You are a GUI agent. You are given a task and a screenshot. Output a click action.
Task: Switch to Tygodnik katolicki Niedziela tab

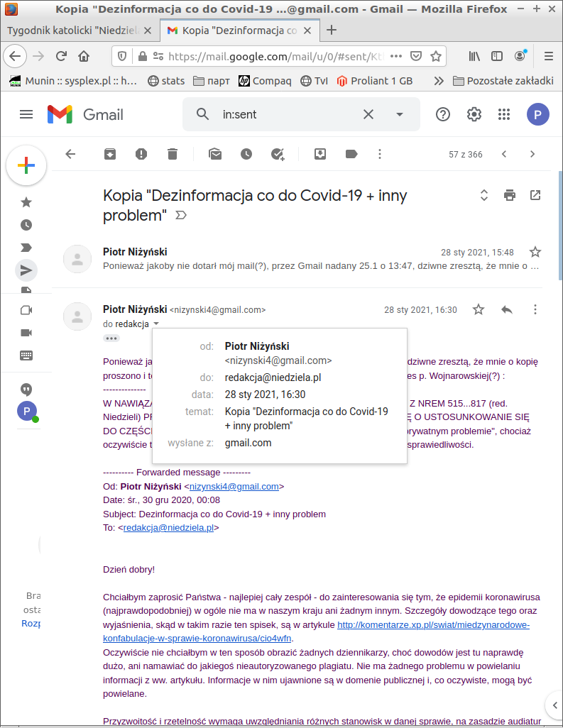(79, 31)
